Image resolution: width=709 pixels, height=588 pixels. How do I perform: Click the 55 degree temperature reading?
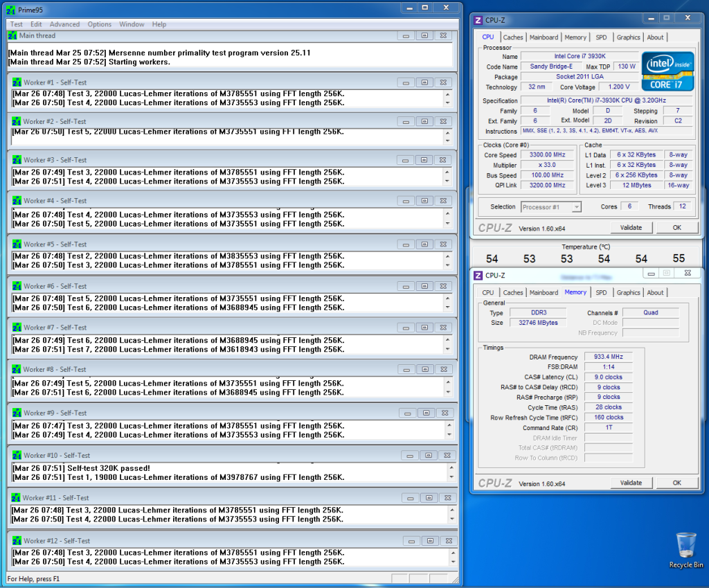tap(679, 259)
